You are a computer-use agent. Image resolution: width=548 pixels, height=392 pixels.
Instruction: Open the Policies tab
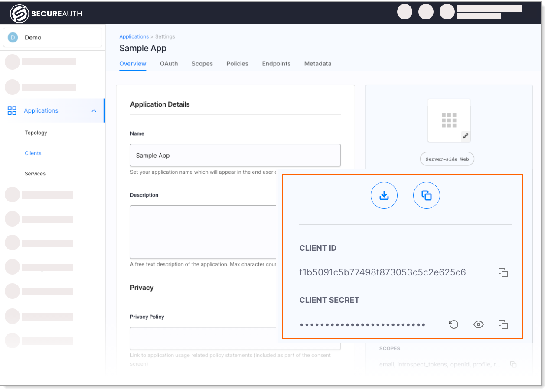click(237, 63)
